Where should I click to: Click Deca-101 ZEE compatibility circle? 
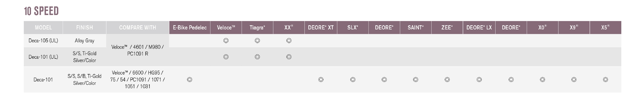[x=447, y=80]
